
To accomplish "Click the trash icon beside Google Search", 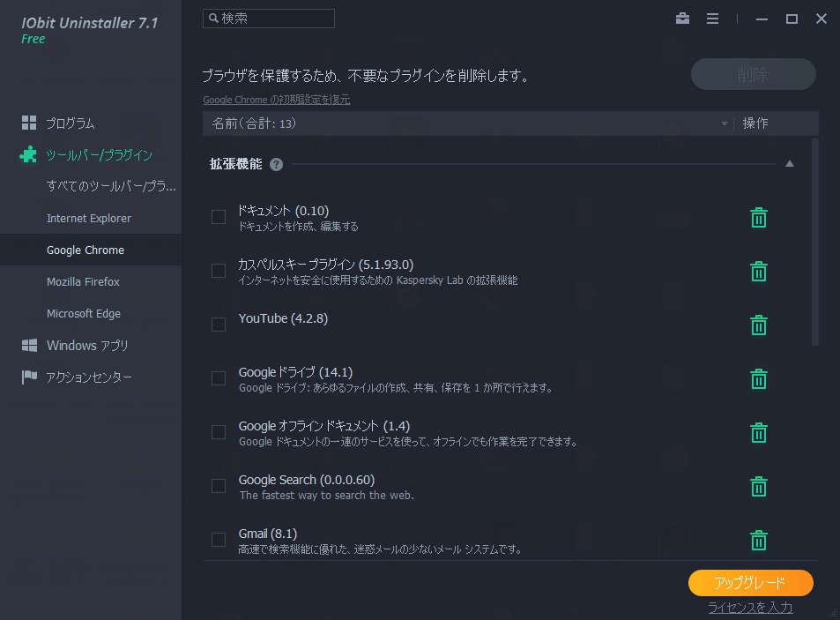I will (x=759, y=487).
